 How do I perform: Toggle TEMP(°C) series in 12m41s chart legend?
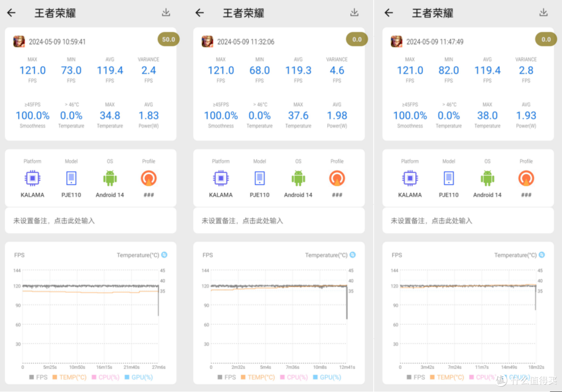coord(258,377)
